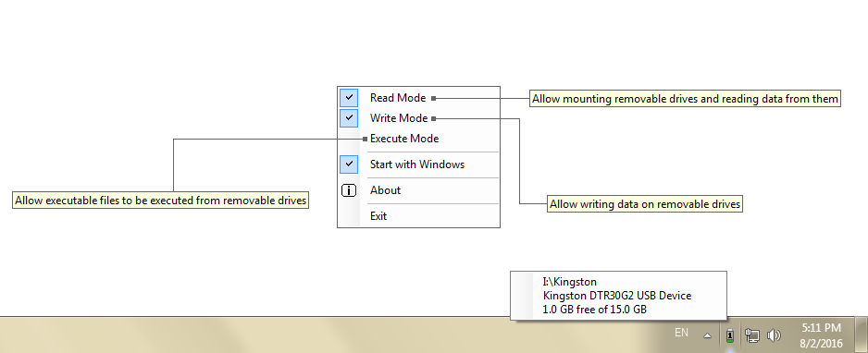This screenshot has width=868, height=353.
Task: Disable the Start with Windows option
Action: tap(419, 164)
